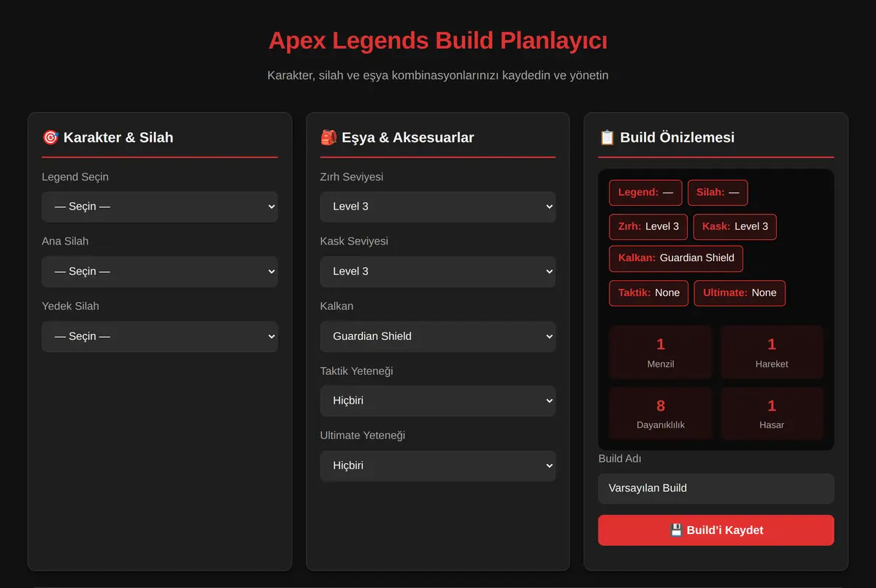
Task: Click the Menzil stat card
Action: coord(661,352)
